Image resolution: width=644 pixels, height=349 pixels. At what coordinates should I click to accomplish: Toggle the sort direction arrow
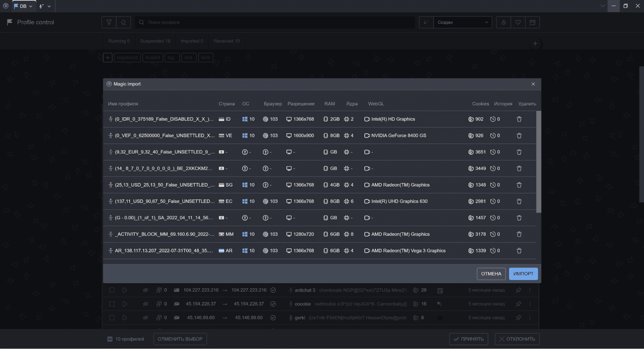[x=426, y=22]
